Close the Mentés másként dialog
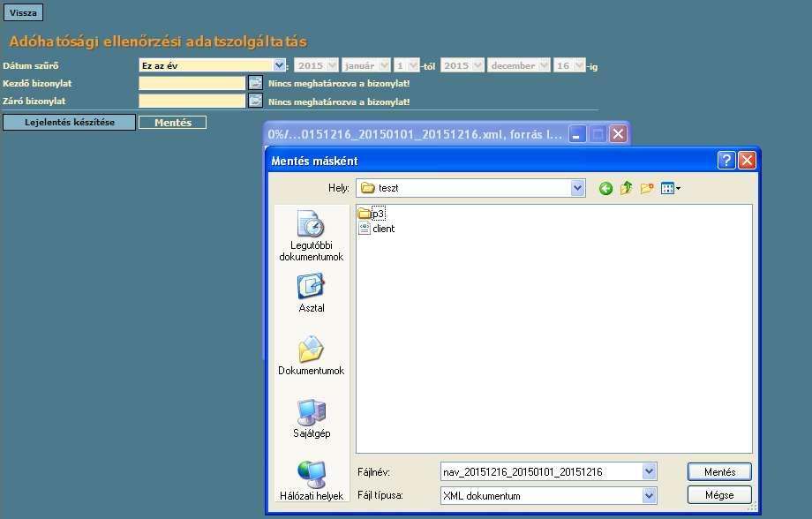The height and width of the screenshot is (519, 812). [x=747, y=161]
